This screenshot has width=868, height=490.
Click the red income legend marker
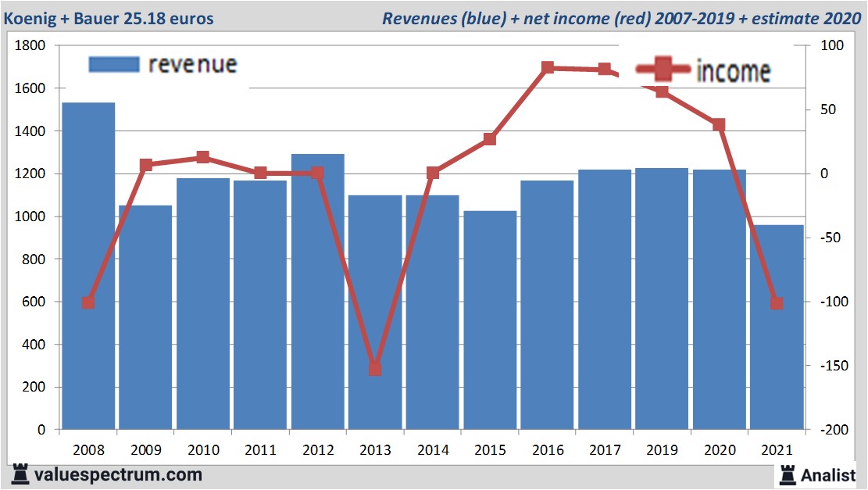663,70
